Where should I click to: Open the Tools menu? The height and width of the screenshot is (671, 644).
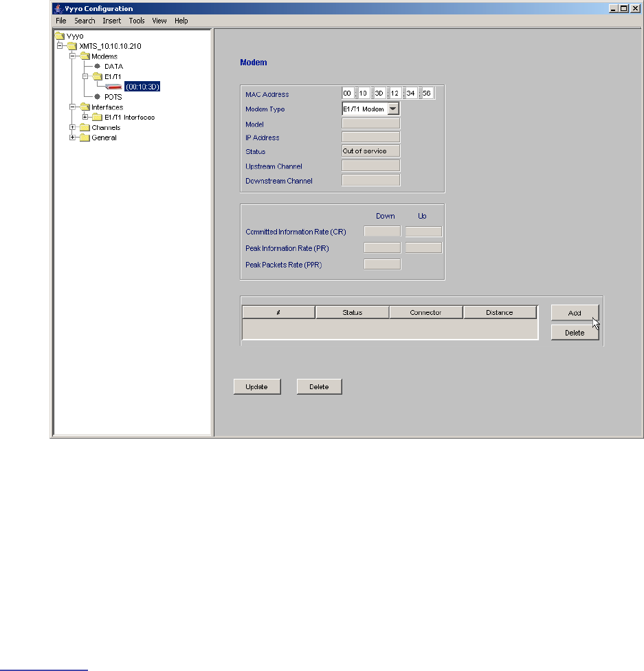point(137,21)
